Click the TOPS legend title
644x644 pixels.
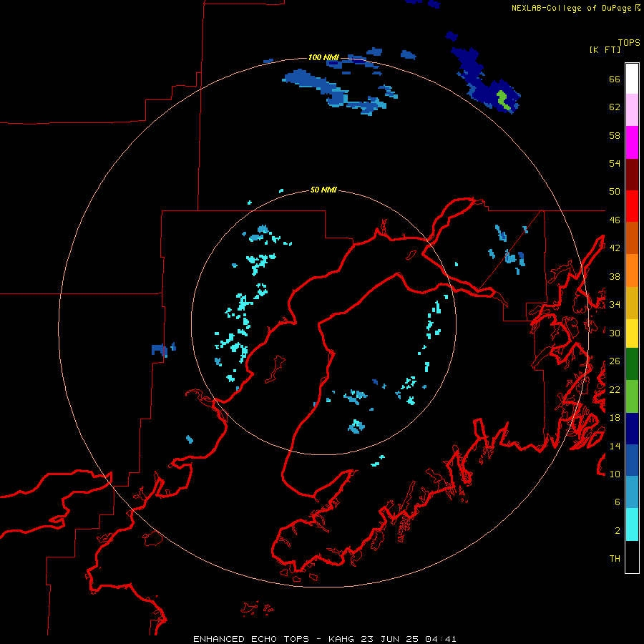[629, 42]
